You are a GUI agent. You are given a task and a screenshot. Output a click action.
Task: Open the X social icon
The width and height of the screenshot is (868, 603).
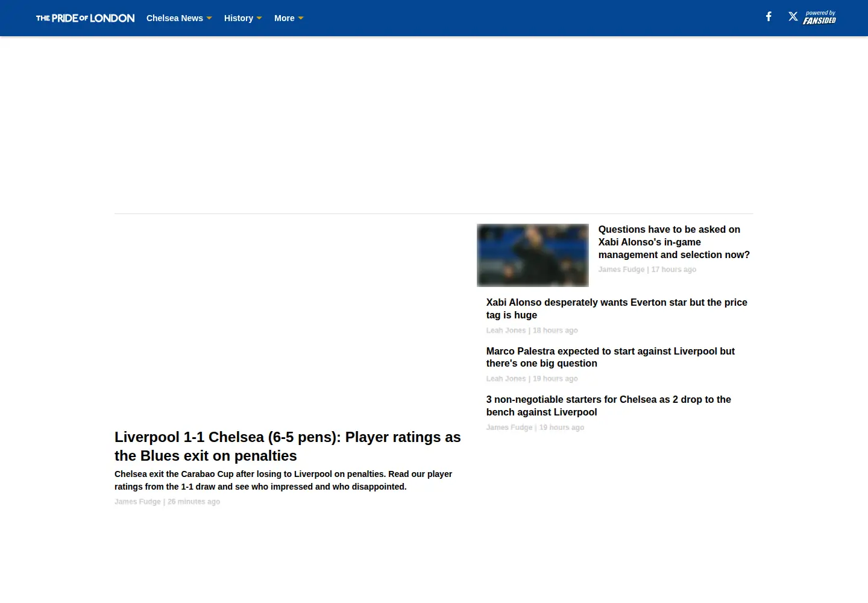click(x=793, y=17)
